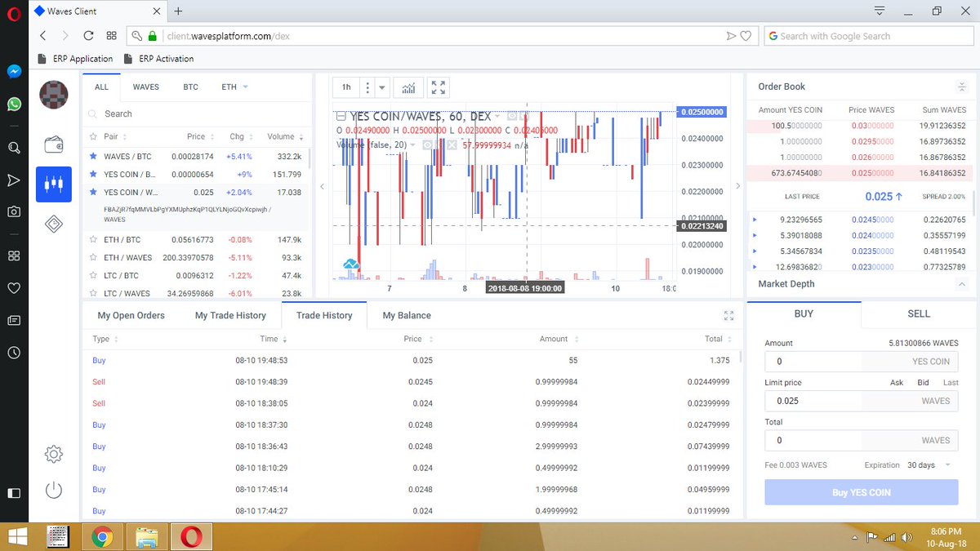The width and height of the screenshot is (980, 551).
Task: Open the news icon in the Opera sidebar
Action: pos(14,320)
